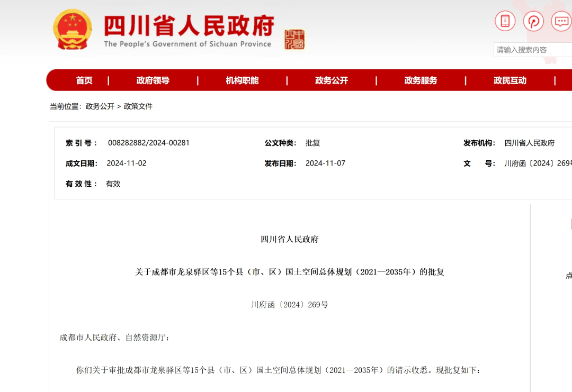Click issuing agency value 四川省人民政府
This screenshot has height=392, width=572.
[x=529, y=143]
